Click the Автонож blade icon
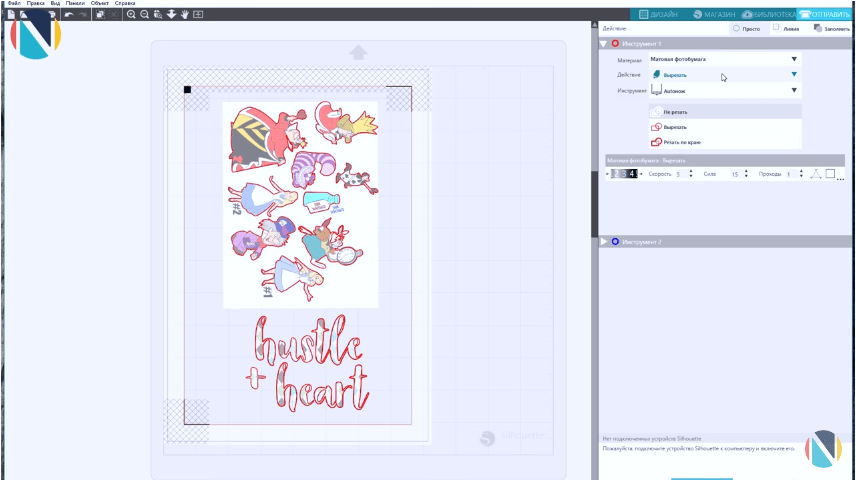The width and height of the screenshot is (856, 480). point(656,90)
